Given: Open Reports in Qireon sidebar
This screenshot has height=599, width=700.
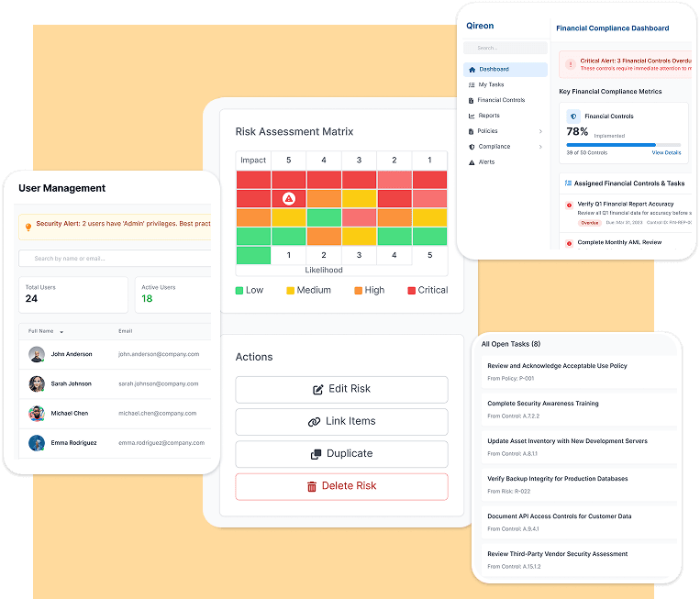Looking at the screenshot, I should [x=489, y=116].
